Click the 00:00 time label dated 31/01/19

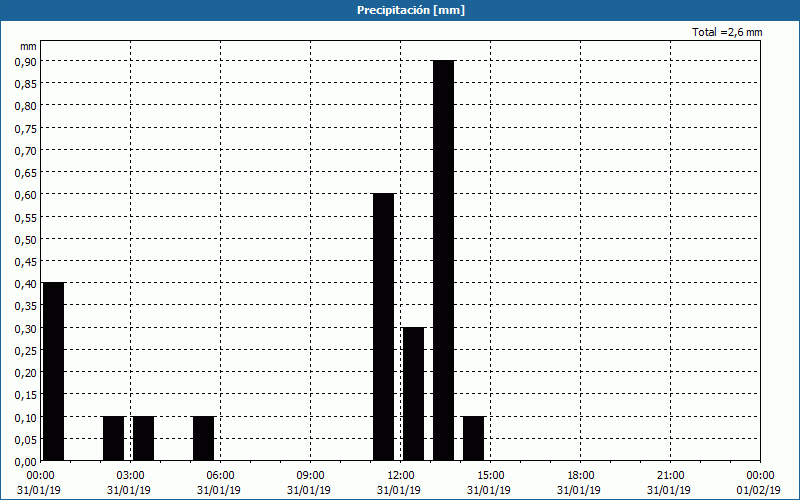click(x=40, y=476)
